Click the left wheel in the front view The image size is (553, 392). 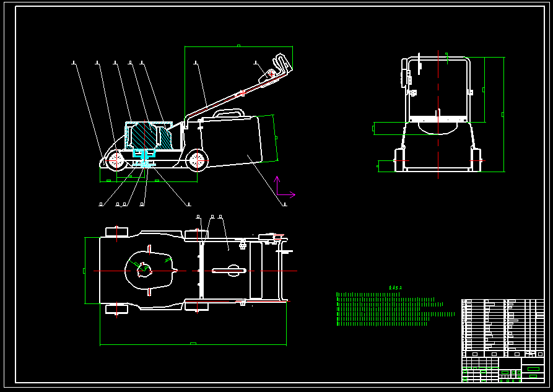click(x=399, y=160)
